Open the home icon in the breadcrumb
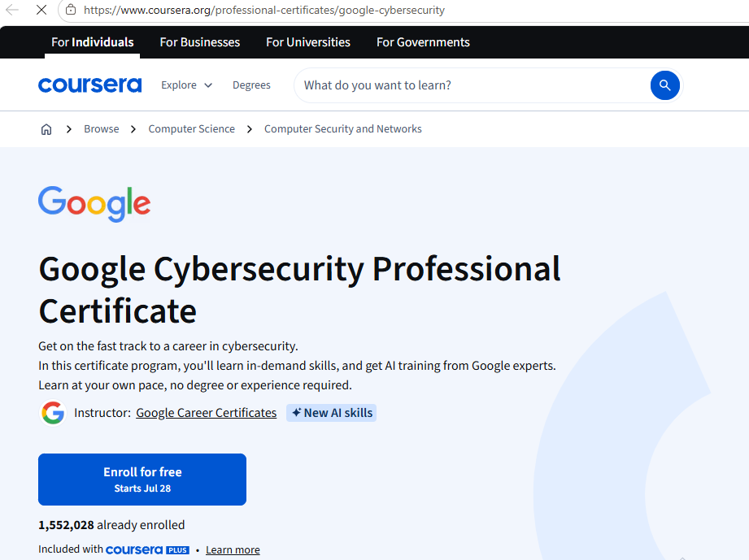 46,129
